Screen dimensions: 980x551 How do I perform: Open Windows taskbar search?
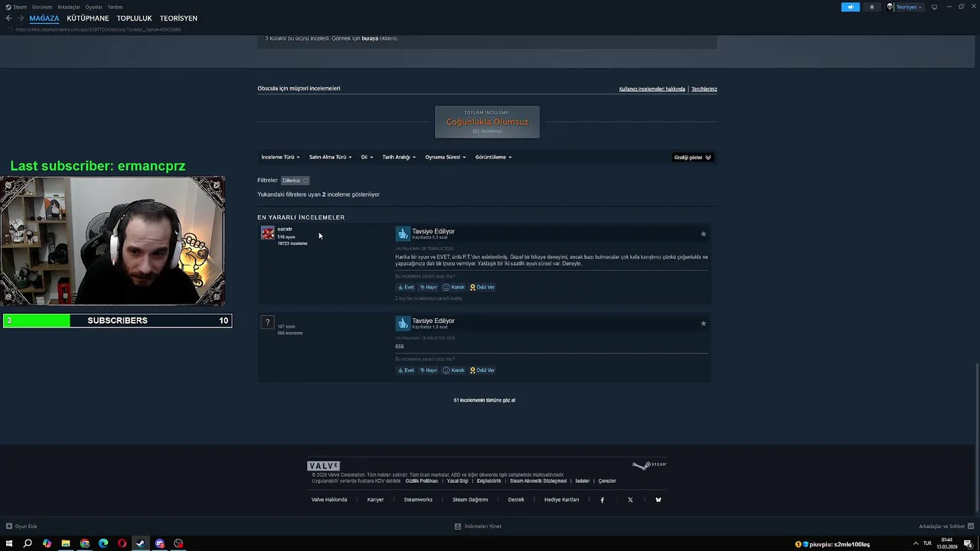28,543
